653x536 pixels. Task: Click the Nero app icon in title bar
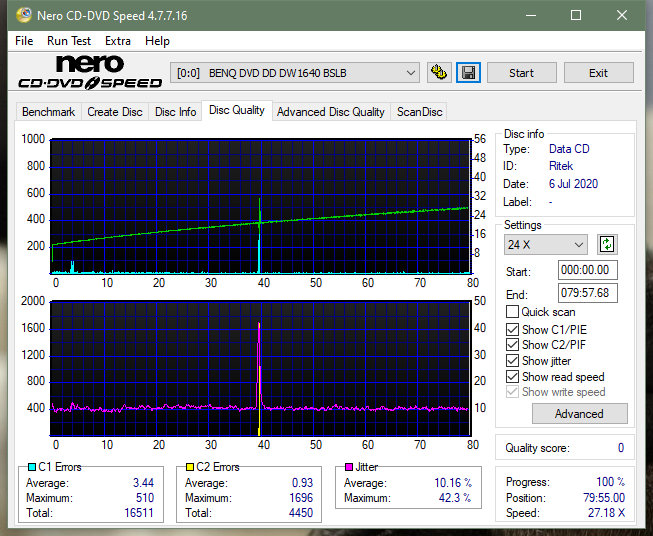24,15
